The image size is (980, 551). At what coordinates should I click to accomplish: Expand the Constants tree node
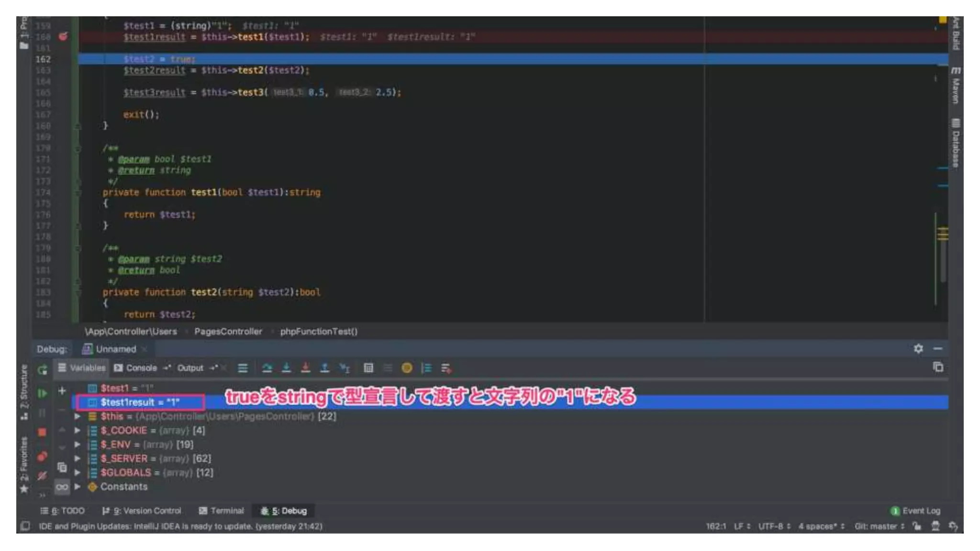(x=77, y=486)
